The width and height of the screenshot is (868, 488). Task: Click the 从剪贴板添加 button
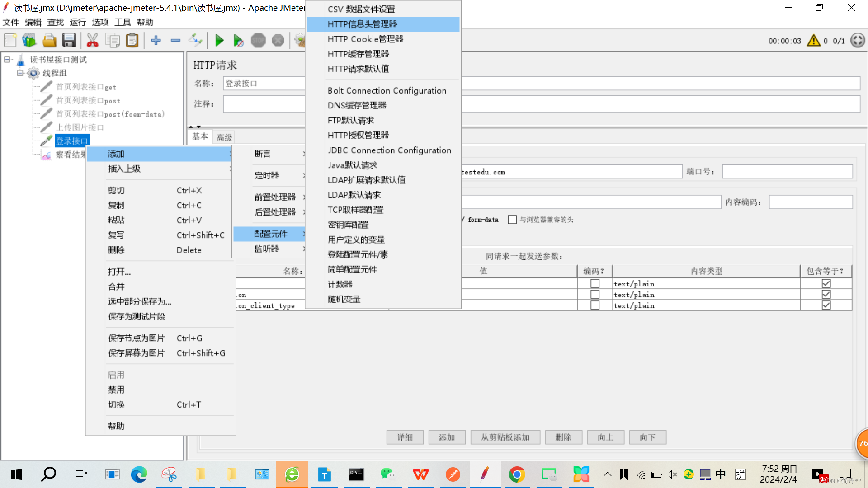[x=505, y=437]
